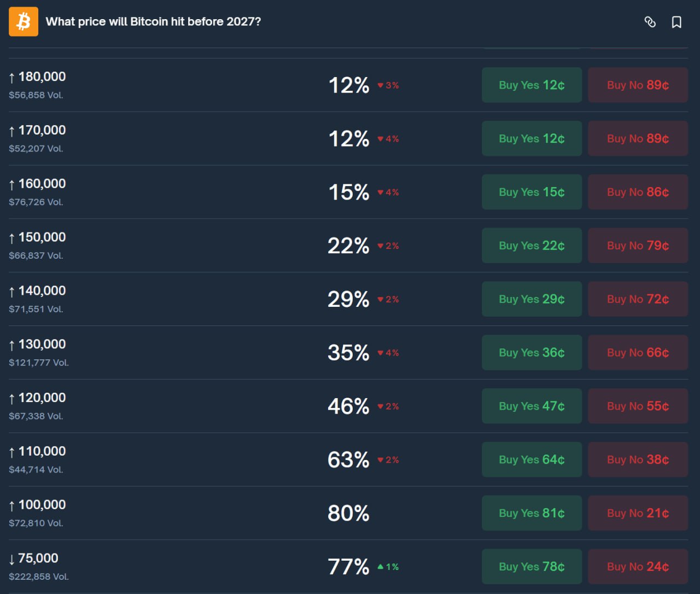Select Buy Yes 47¢ for 120,000
Viewport: 700px width, 594px height.
pyautogui.click(x=532, y=406)
